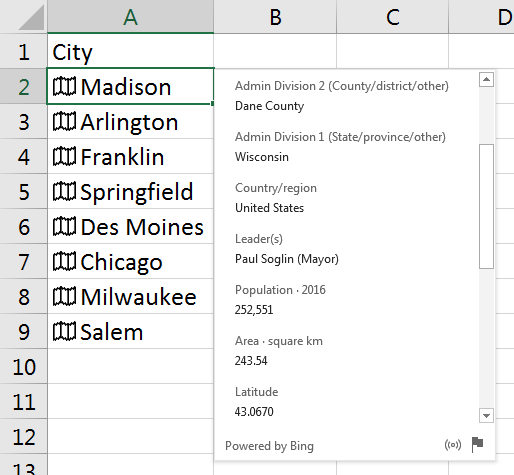The image size is (514, 475).
Task: Click the geography icon beside Milwaukee
Action: pos(64,296)
